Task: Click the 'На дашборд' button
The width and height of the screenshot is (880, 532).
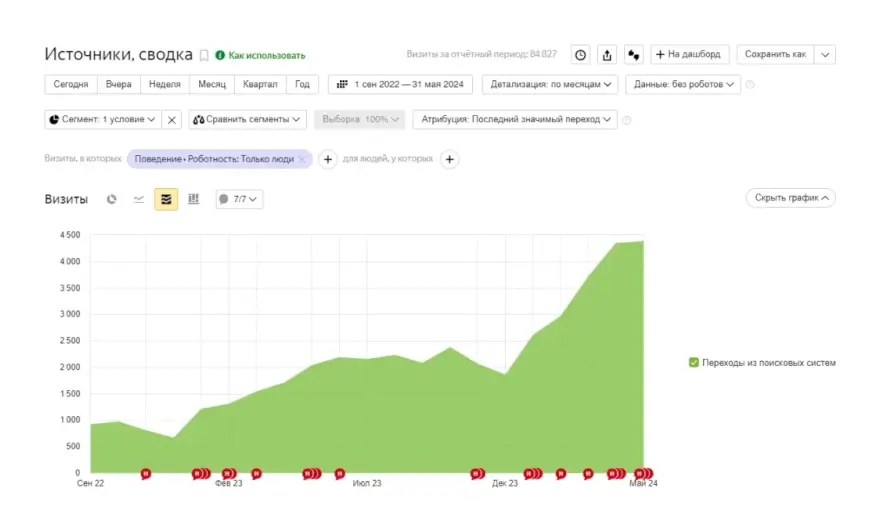Action: [690, 55]
